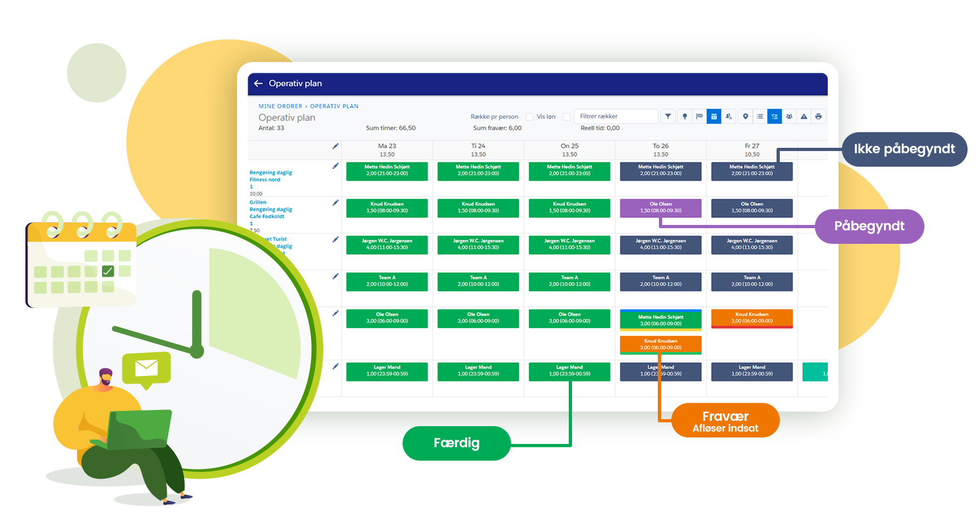980x520 pixels.
Task: Open orange Knud Knudsen shift on To 26
Action: click(x=661, y=345)
